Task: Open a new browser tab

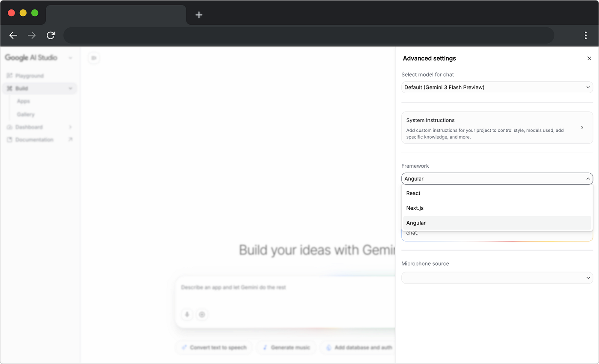Action: coord(199,15)
